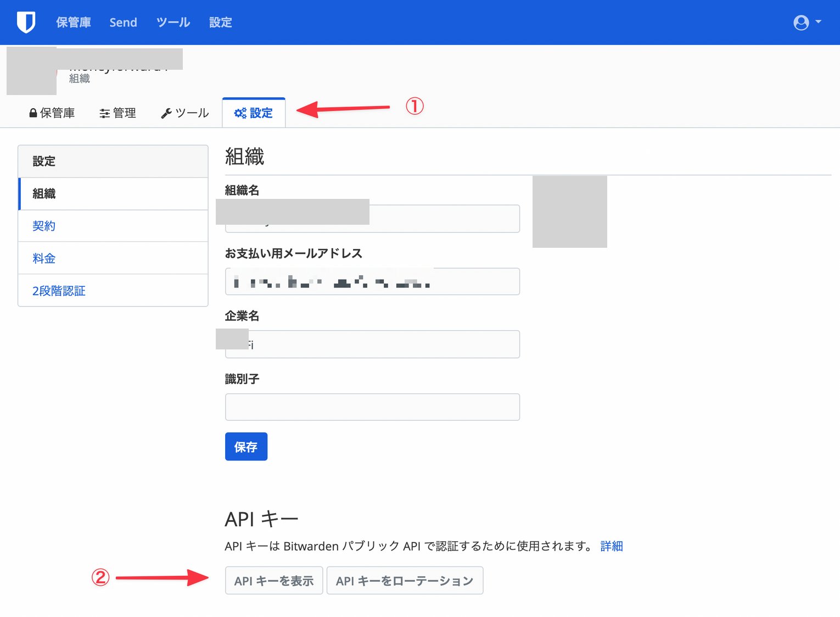Open 設定 in the top navigation bar
Screen dimensions: 840x617
(220, 23)
